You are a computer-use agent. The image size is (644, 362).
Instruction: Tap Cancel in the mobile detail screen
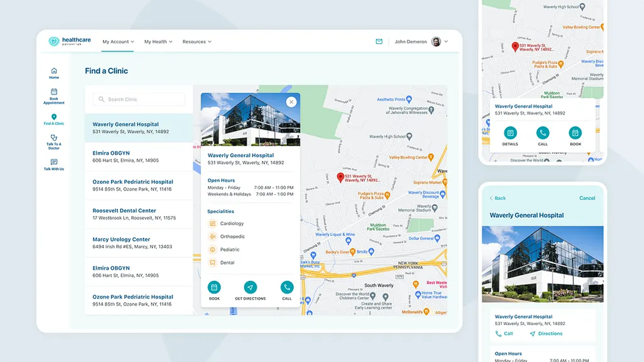(x=587, y=198)
